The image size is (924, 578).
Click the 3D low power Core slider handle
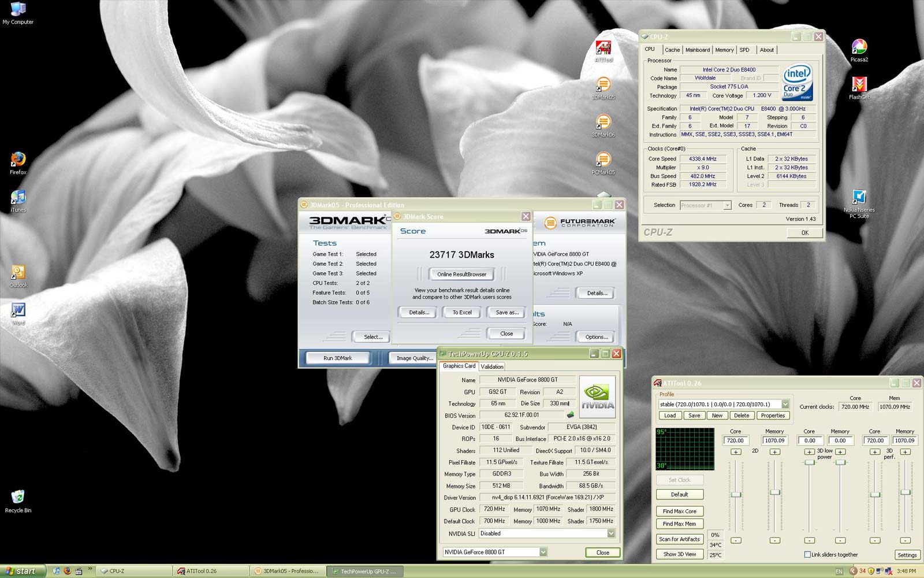pyautogui.click(x=809, y=462)
